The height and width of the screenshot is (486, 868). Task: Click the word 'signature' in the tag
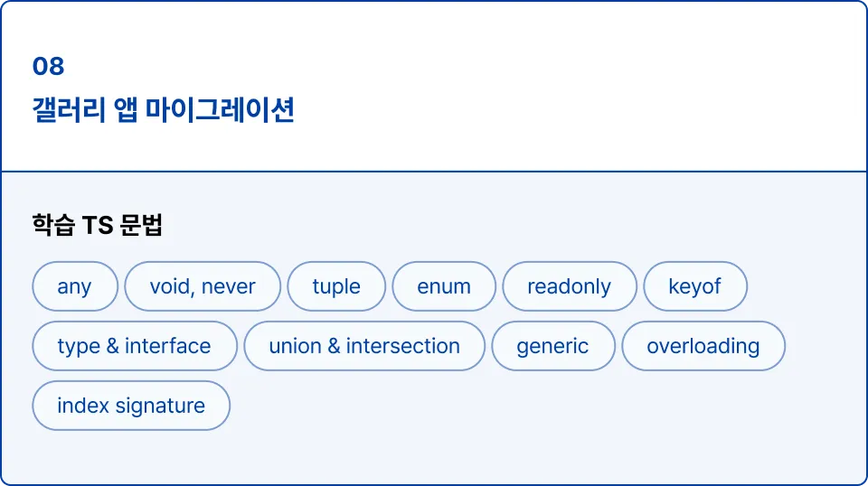[x=160, y=407]
